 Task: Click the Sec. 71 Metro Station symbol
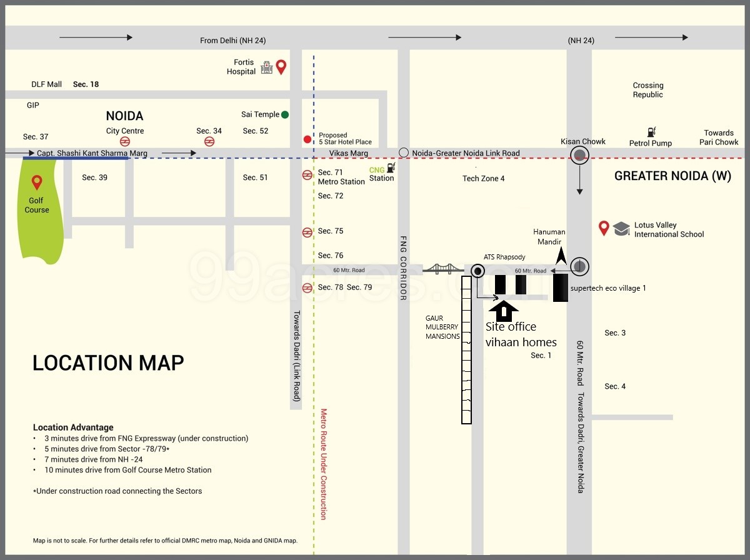(307, 175)
